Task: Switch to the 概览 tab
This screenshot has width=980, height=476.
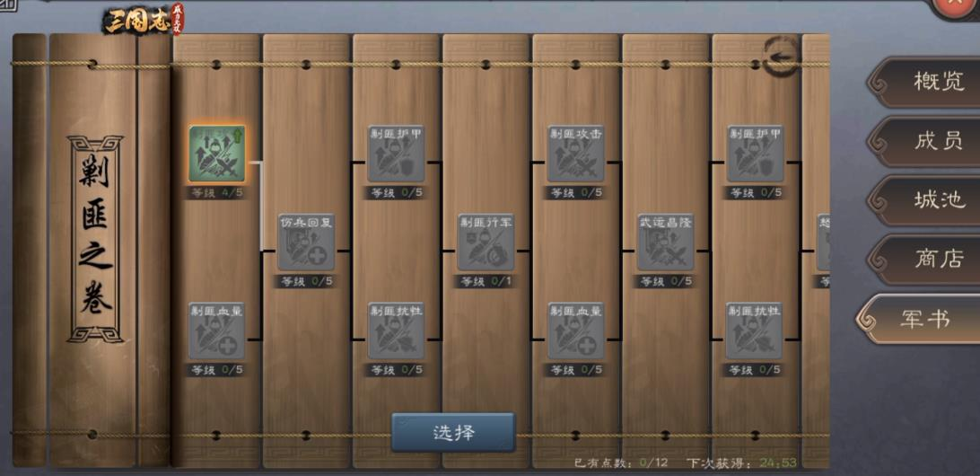Action: click(925, 83)
